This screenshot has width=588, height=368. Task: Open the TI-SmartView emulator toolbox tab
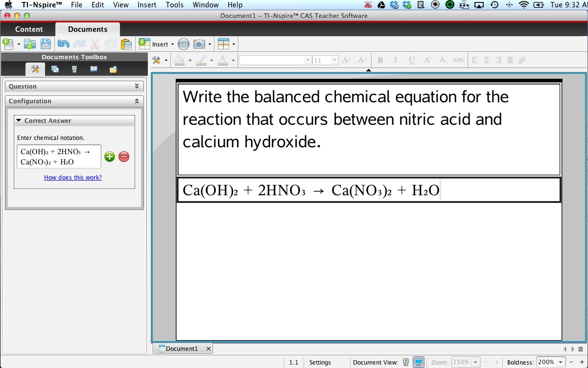coord(74,69)
